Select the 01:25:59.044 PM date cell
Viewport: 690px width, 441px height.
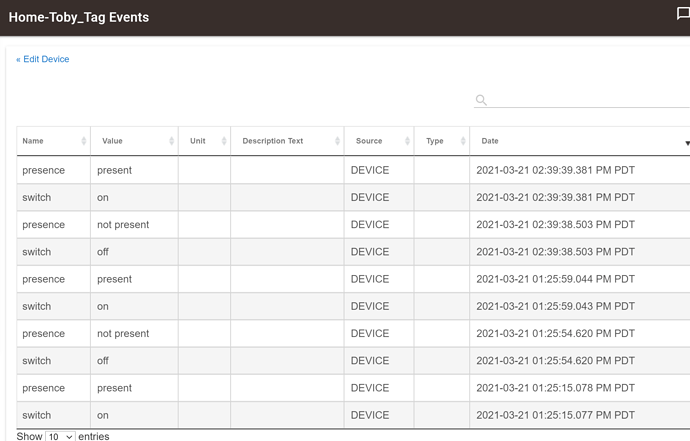click(x=555, y=279)
